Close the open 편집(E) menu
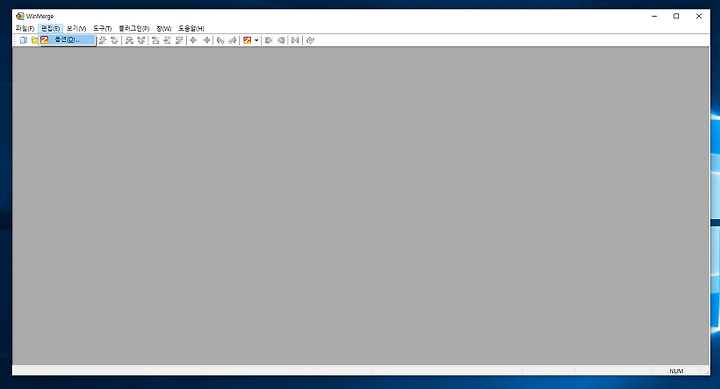720x389 pixels. click(50, 28)
